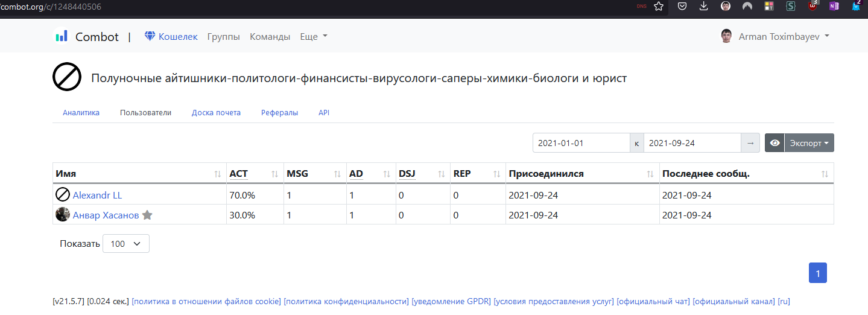Switch to the Аналитика tab
The width and height of the screenshot is (868, 315).
tap(81, 113)
